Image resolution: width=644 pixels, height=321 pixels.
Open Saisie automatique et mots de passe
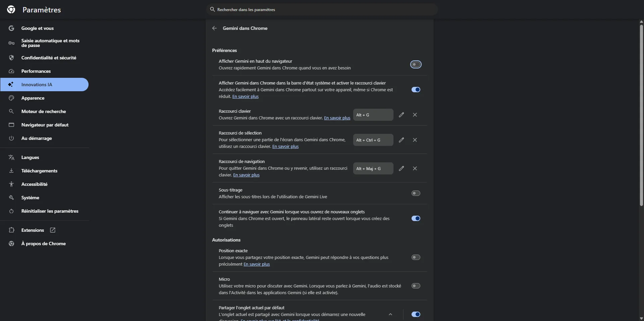(x=44, y=43)
